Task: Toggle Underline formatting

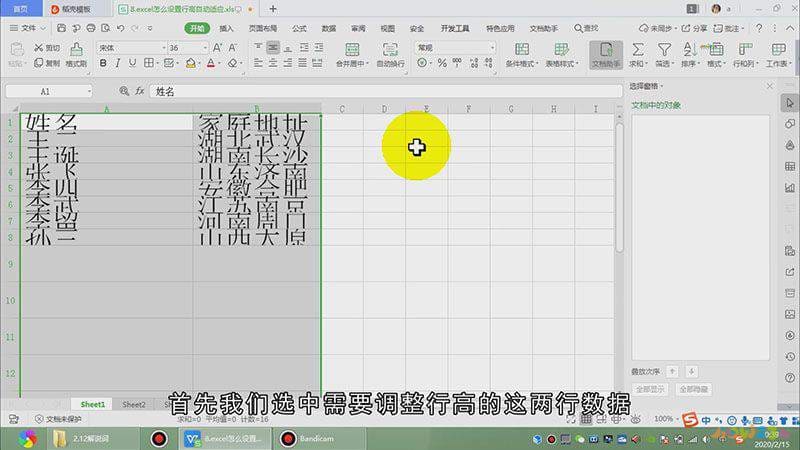Action: pos(132,63)
